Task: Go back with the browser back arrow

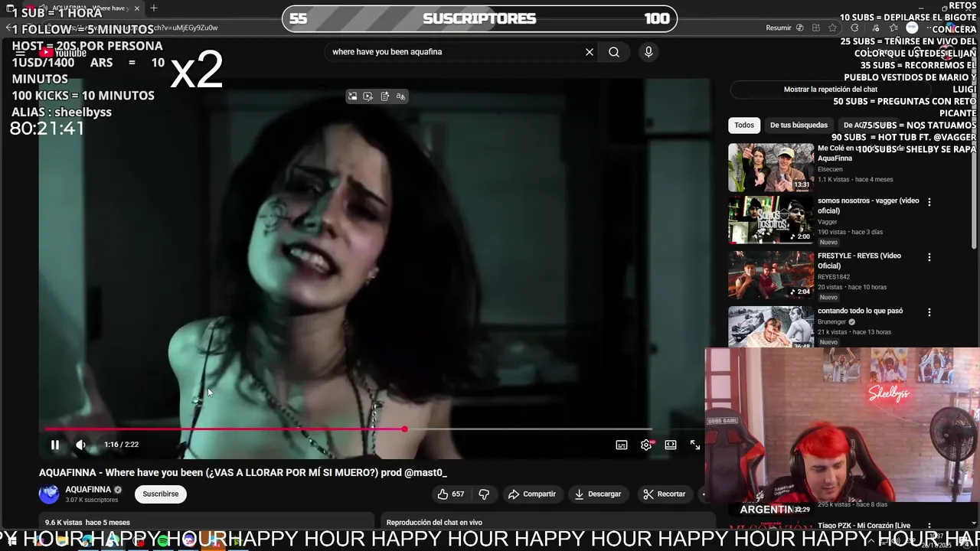Action: pyautogui.click(x=8, y=28)
